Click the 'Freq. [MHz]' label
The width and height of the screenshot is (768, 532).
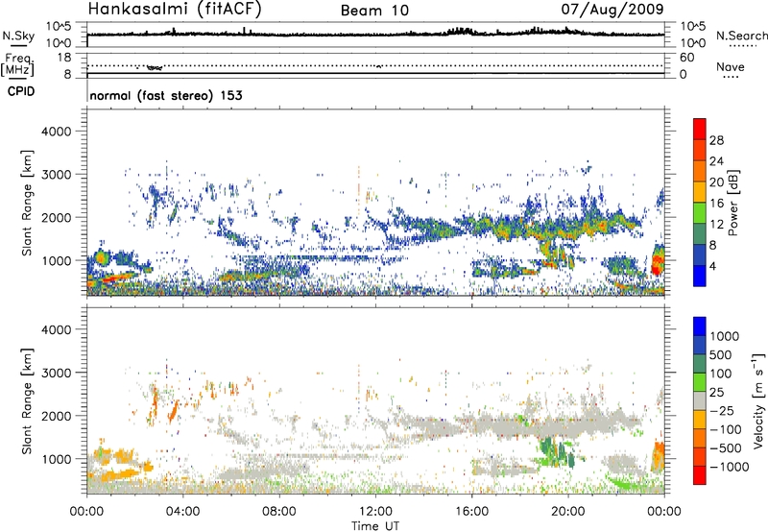click(18, 64)
